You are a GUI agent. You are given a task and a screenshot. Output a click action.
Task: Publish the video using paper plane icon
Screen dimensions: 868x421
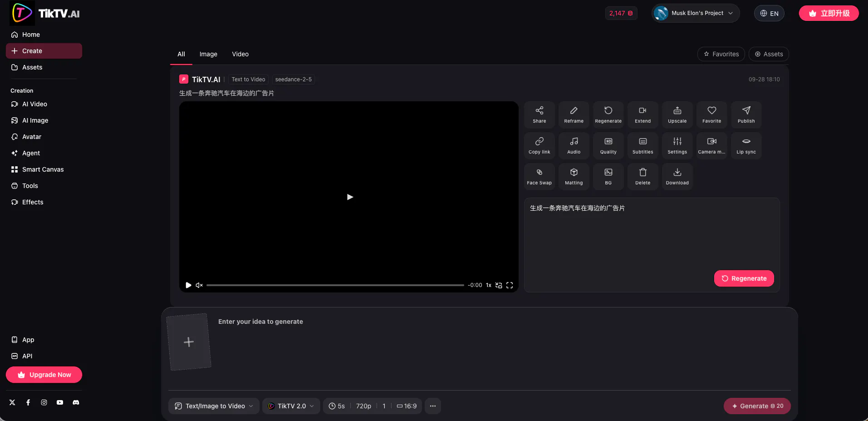746,114
